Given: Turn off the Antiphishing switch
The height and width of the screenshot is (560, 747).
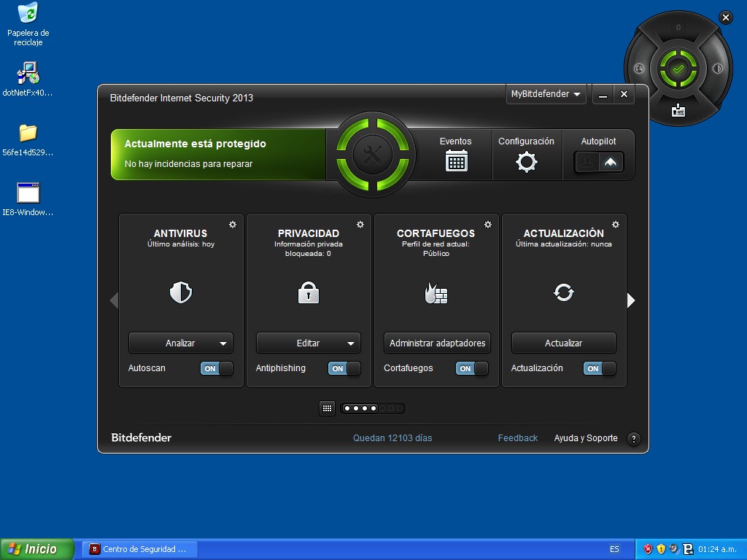Looking at the screenshot, I should point(344,368).
